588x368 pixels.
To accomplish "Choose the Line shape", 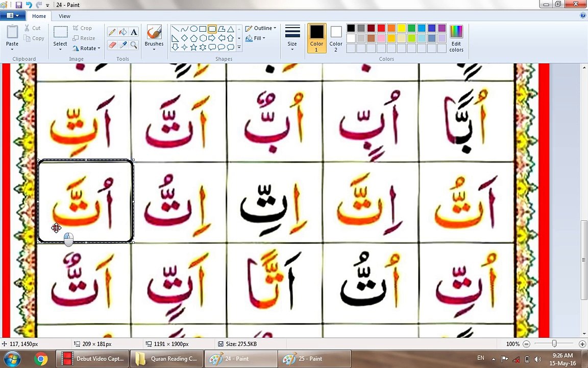I will [x=175, y=29].
